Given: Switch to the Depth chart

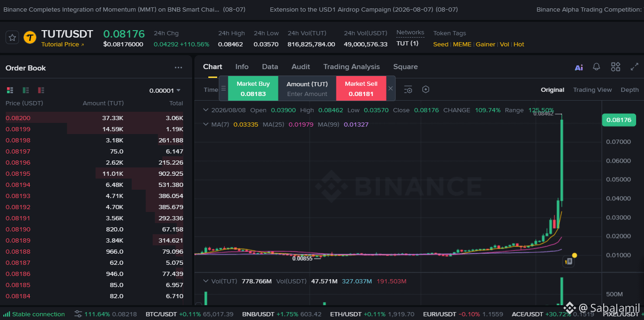Looking at the screenshot, I should point(630,90).
